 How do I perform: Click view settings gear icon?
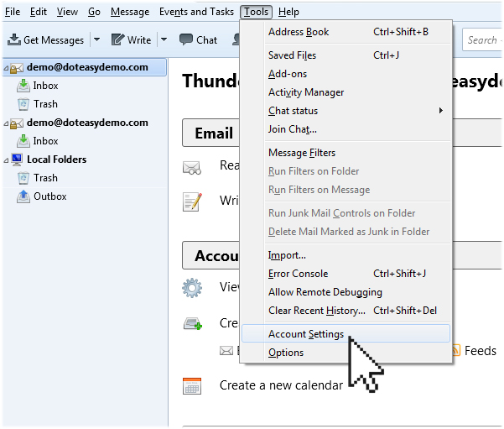tap(192, 288)
